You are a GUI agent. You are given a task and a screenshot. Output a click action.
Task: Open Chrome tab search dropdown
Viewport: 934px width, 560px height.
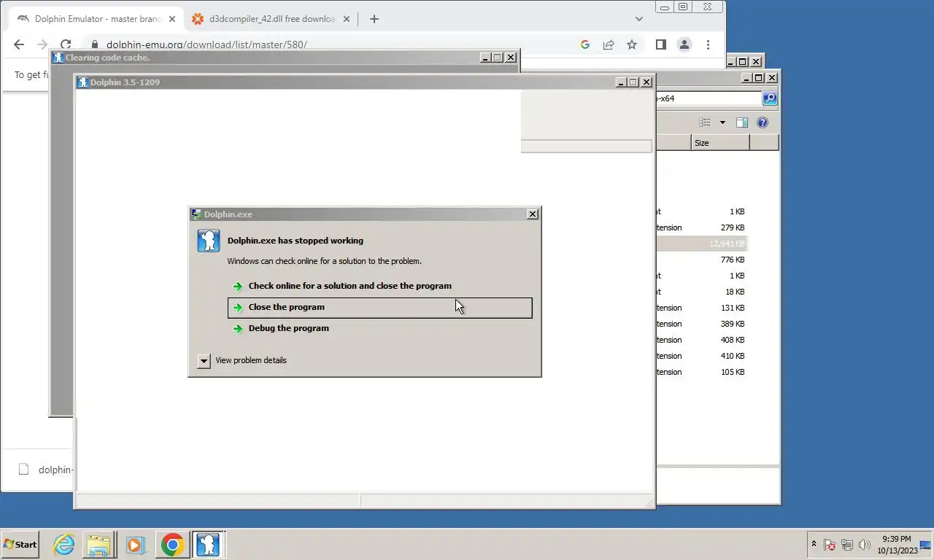coord(639,19)
